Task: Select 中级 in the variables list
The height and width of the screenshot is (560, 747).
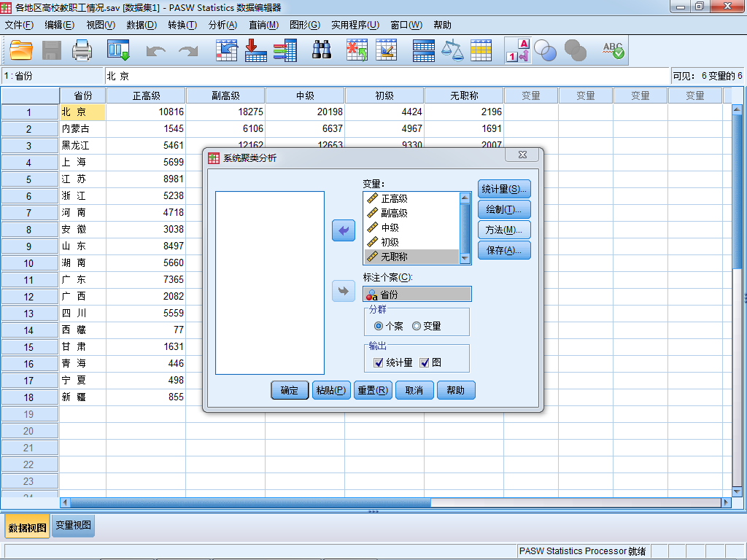Action: 411,227
